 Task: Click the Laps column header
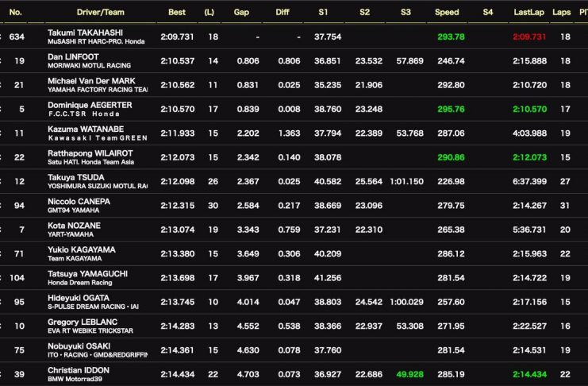(x=561, y=13)
